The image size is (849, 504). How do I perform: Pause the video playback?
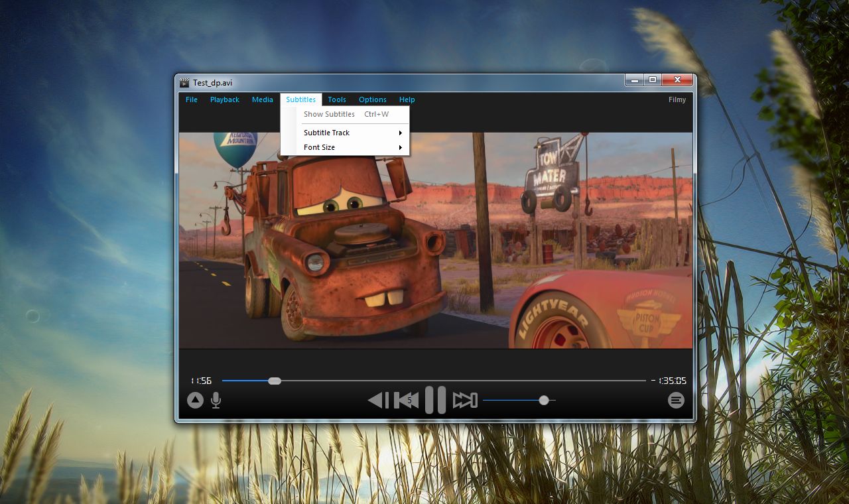(x=435, y=400)
